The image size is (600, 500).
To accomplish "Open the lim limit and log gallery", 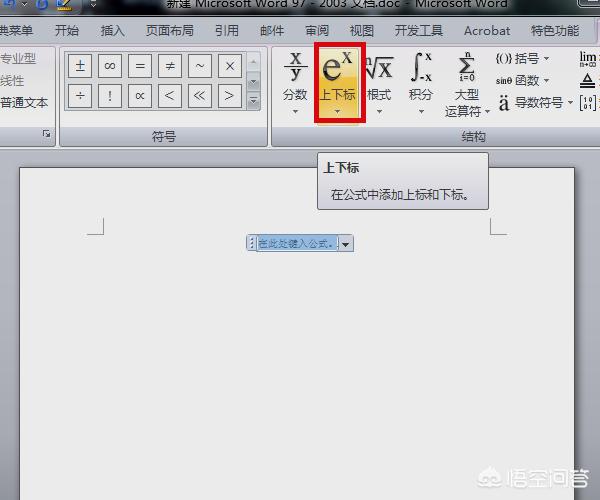I will (589, 59).
